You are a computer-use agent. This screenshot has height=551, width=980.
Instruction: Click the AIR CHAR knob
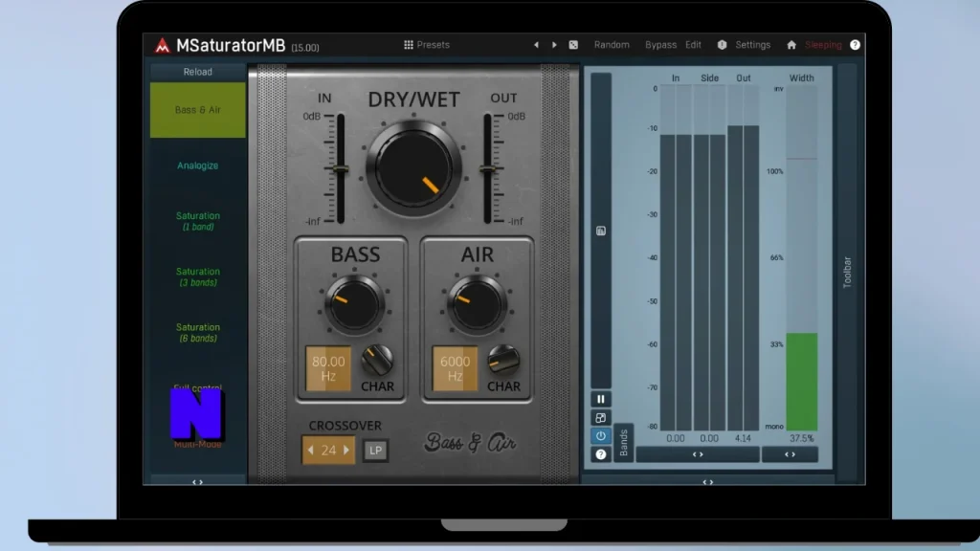pos(503,360)
